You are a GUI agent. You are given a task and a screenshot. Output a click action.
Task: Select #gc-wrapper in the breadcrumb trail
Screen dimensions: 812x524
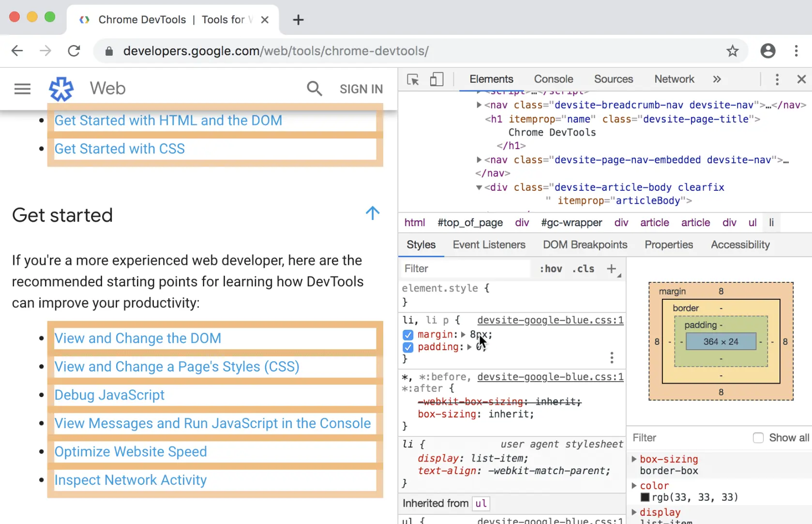point(571,223)
